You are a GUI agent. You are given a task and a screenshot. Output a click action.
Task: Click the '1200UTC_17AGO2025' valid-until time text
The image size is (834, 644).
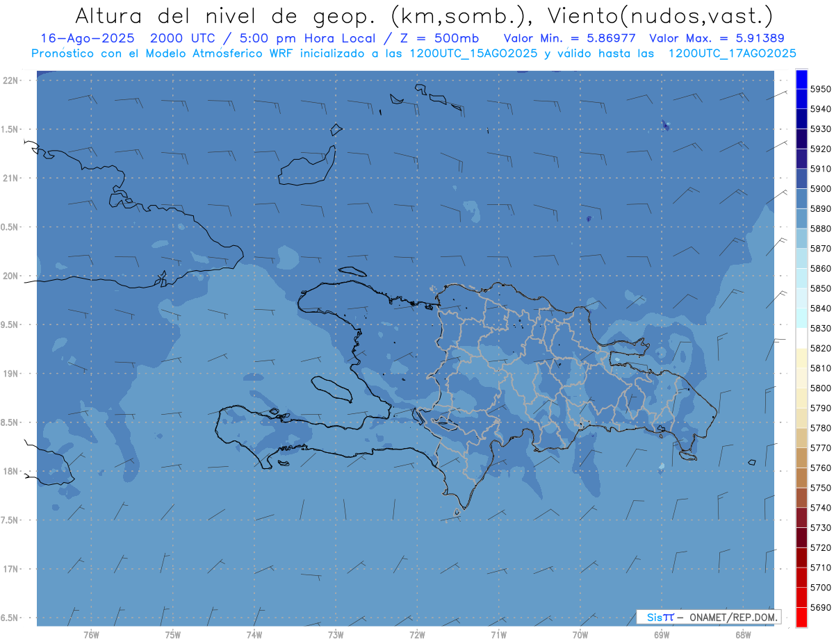[733, 53]
